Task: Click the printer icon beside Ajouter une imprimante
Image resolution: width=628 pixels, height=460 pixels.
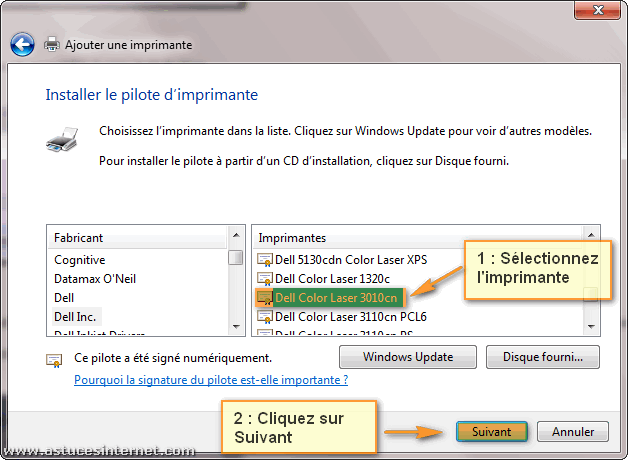Action: coord(52,44)
